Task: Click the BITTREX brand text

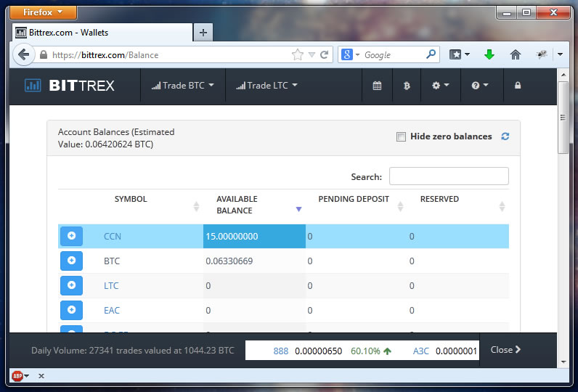Action: tap(82, 86)
